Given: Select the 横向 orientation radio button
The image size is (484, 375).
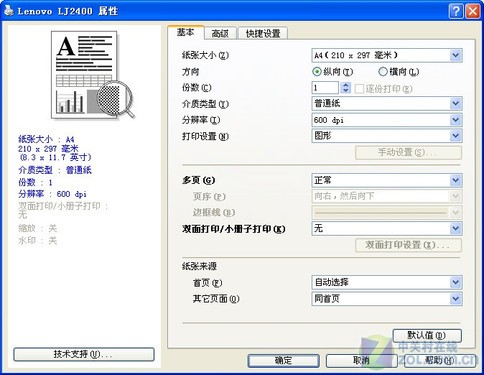Looking at the screenshot, I should [x=383, y=71].
